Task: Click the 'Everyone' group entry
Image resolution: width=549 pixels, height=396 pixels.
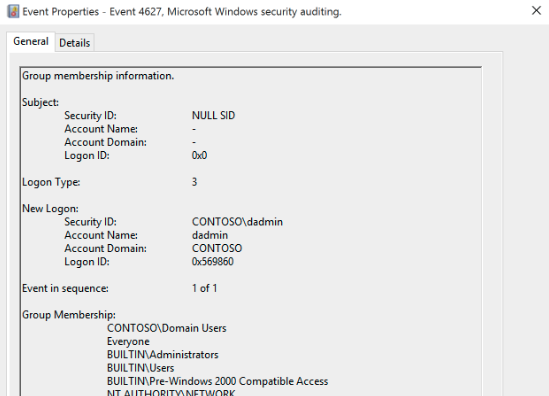Action: click(128, 342)
